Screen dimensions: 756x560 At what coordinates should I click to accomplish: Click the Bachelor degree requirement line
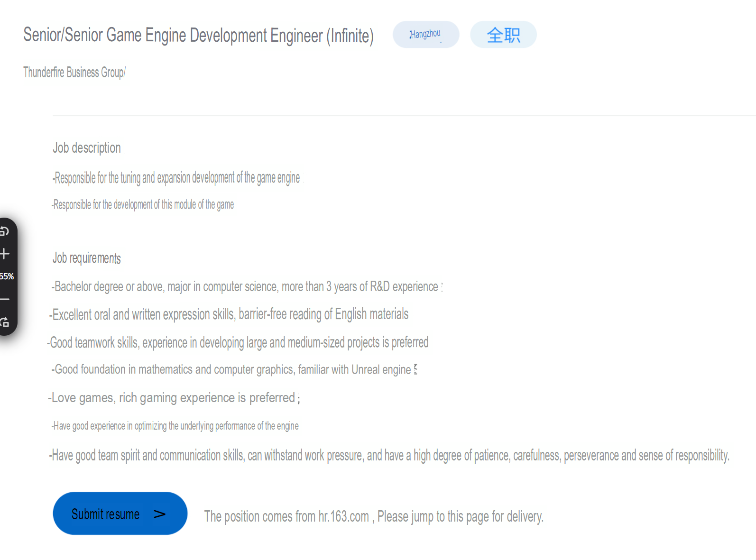(247, 287)
